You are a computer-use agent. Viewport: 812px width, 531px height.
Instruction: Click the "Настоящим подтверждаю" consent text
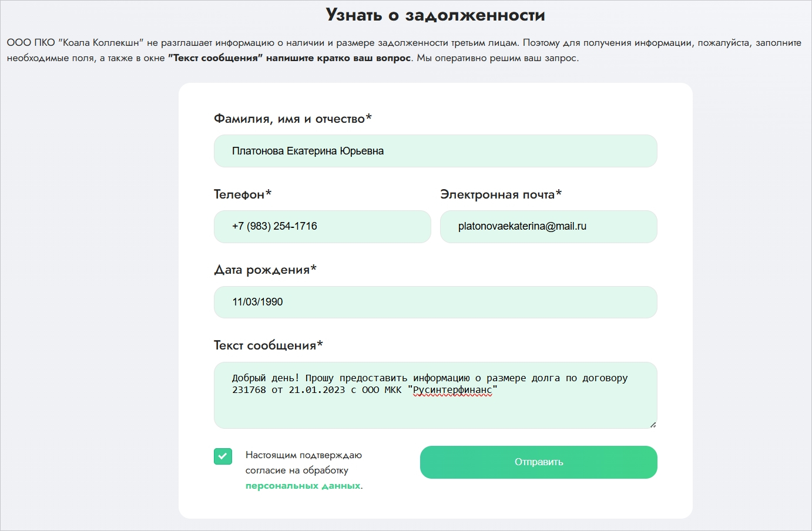click(303, 455)
